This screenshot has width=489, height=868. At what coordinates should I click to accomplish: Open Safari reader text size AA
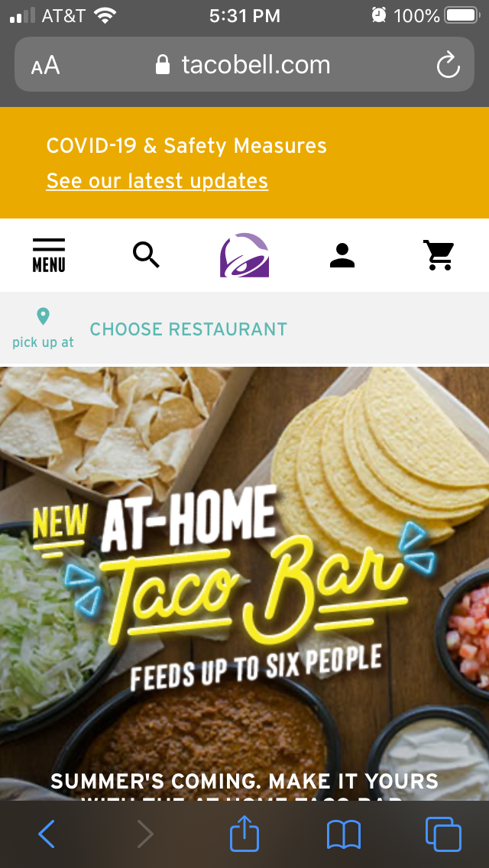[45, 65]
